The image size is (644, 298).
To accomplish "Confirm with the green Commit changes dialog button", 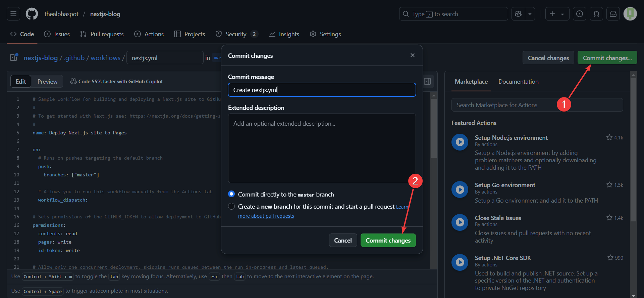I will click(388, 240).
